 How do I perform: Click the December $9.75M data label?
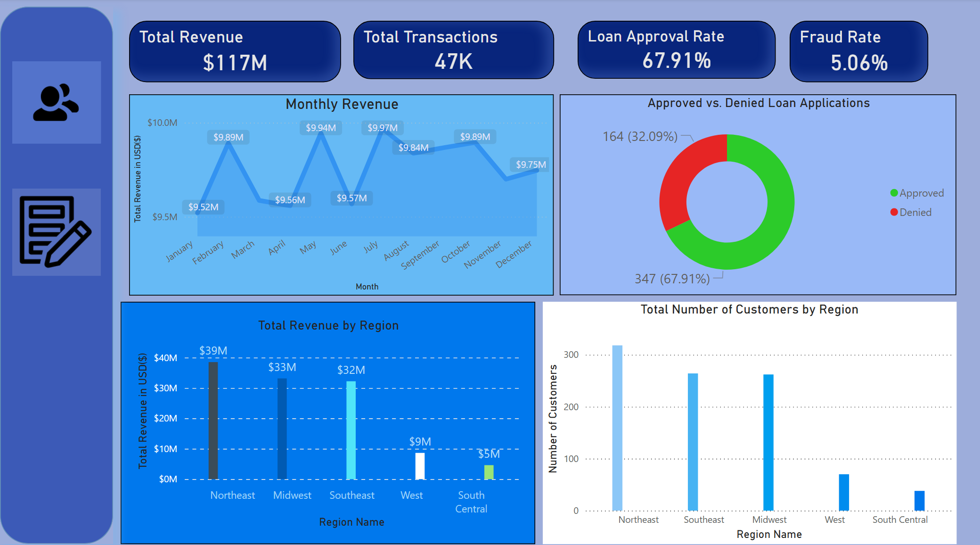pos(531,165)
